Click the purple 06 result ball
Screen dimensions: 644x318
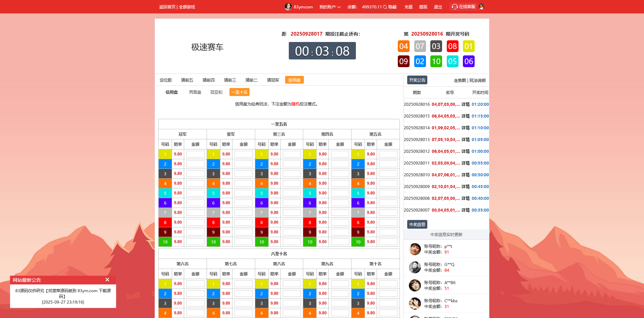coord(469,61)
